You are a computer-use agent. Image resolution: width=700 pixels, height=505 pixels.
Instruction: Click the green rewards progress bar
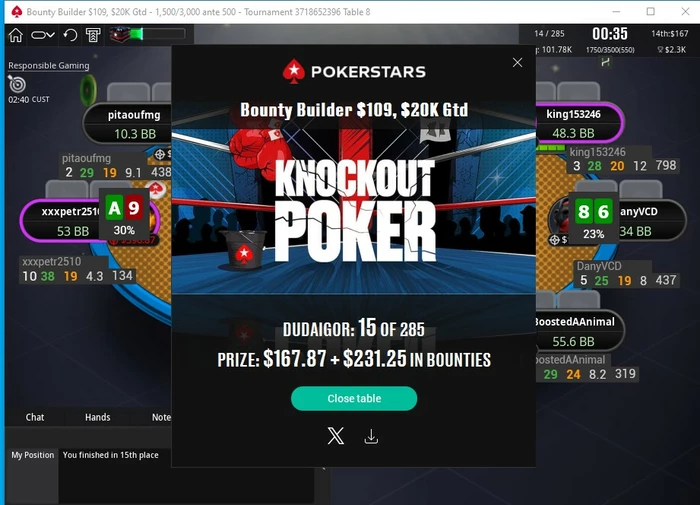point(158,34)
